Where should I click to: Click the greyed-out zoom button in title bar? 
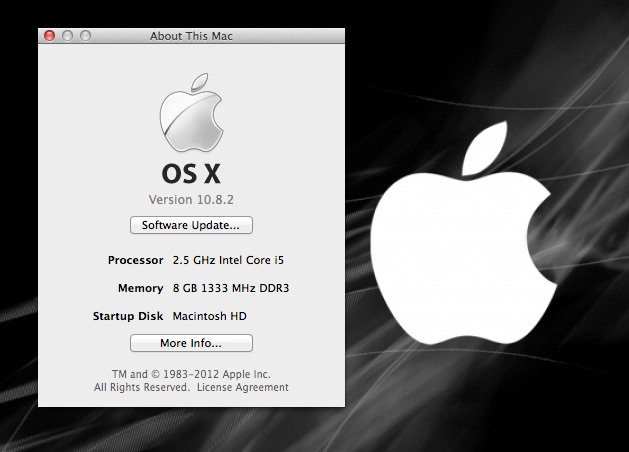pos(85,36)
